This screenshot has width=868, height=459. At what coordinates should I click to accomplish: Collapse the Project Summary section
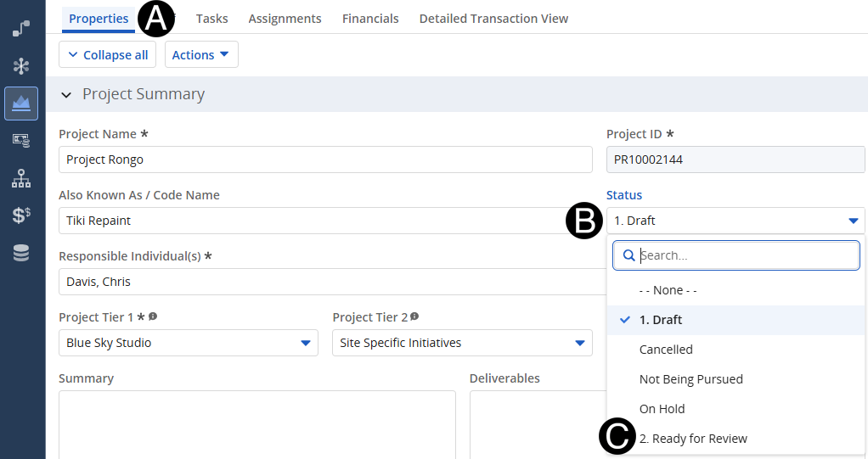point(66,95)
